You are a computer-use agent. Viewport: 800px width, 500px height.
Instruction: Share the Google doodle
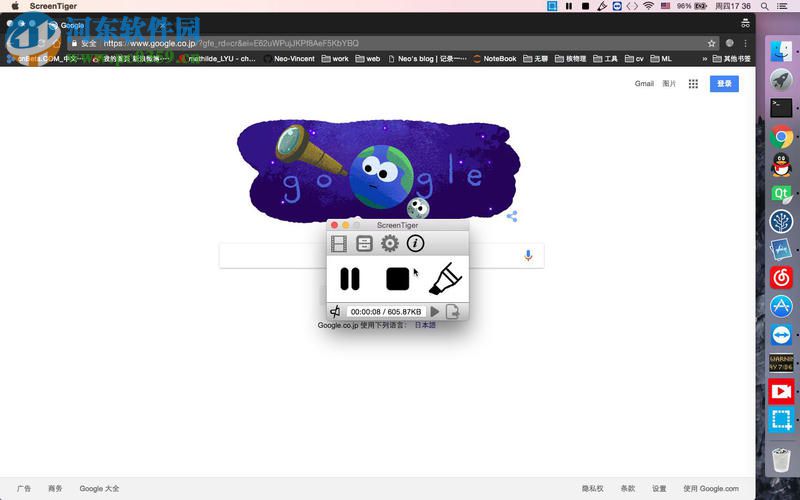(512, 216)
